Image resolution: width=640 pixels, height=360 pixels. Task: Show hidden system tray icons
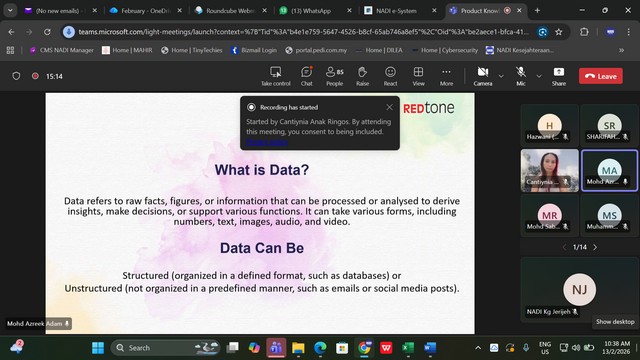tap(478, 348)
